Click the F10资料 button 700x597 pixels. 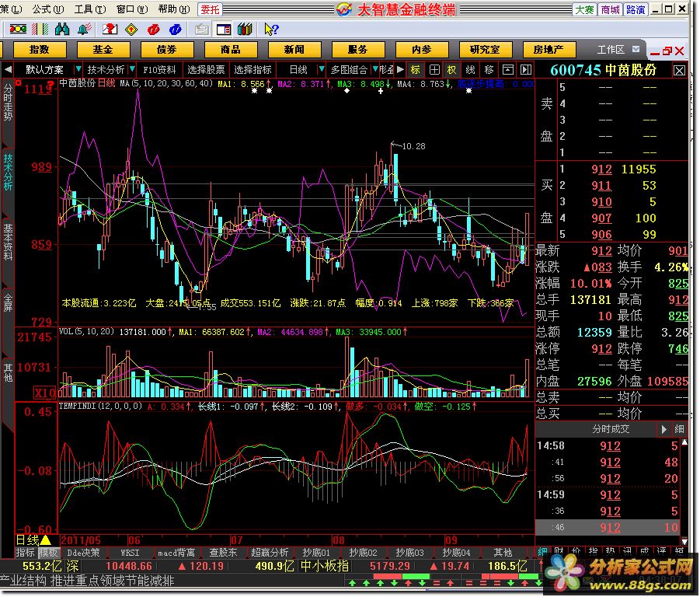coord(159,70)
